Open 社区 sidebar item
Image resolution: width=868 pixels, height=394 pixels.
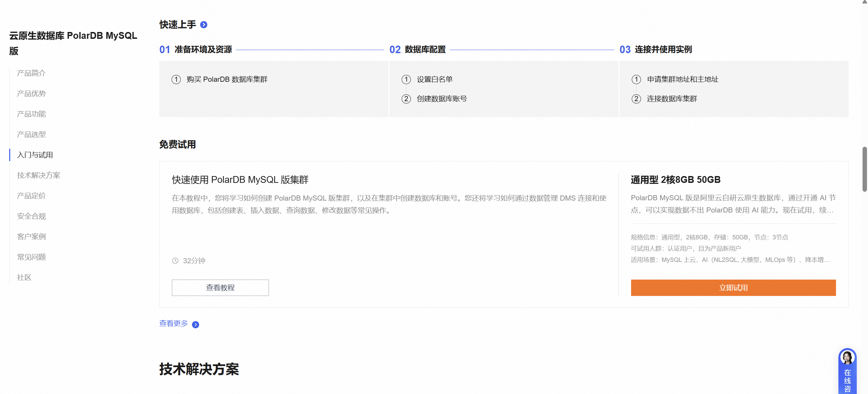(x=24, y=278)
